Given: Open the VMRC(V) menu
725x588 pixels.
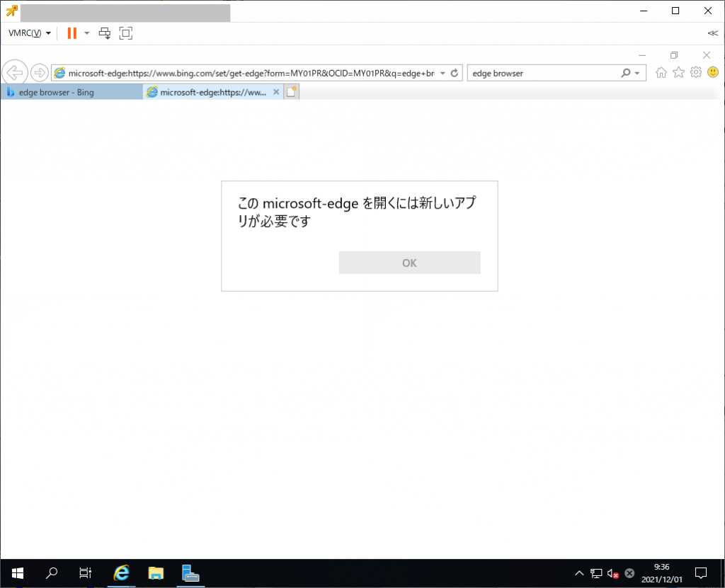Looking at the screenshot, I should 29,33.
